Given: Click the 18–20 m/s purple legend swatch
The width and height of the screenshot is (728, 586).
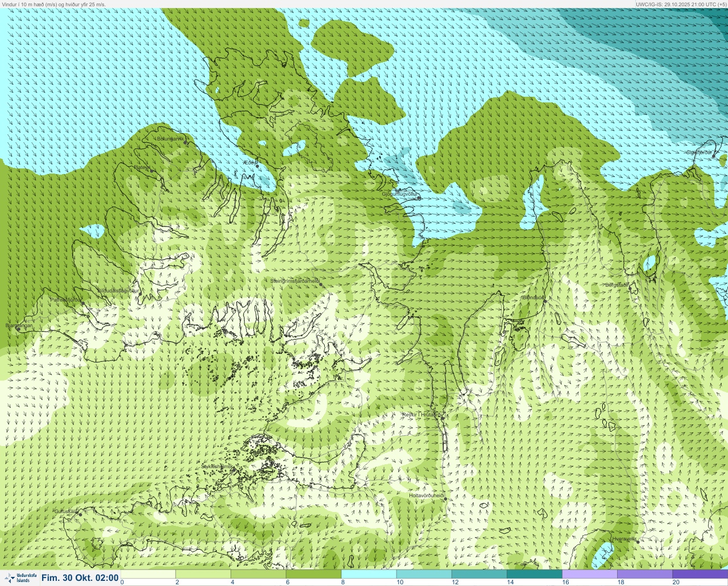Looking at the screenshot, I should point(644,574).
